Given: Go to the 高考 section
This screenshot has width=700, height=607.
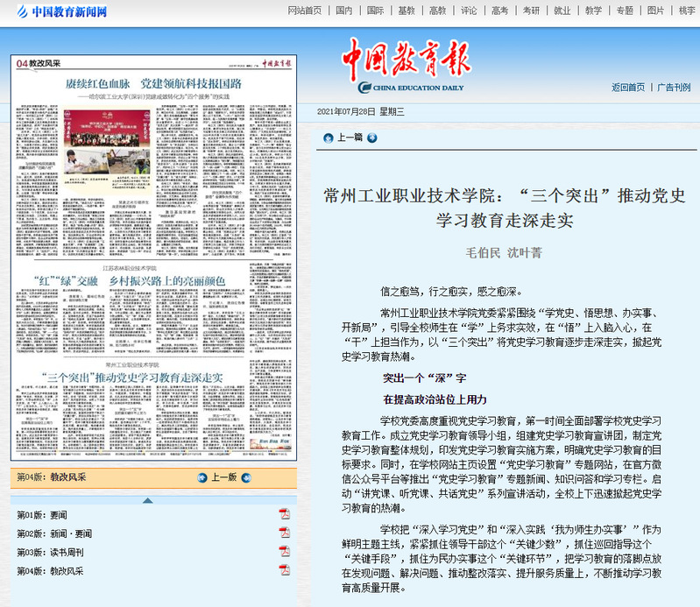Looking at the screenshot, I should (x=499, y=11).
